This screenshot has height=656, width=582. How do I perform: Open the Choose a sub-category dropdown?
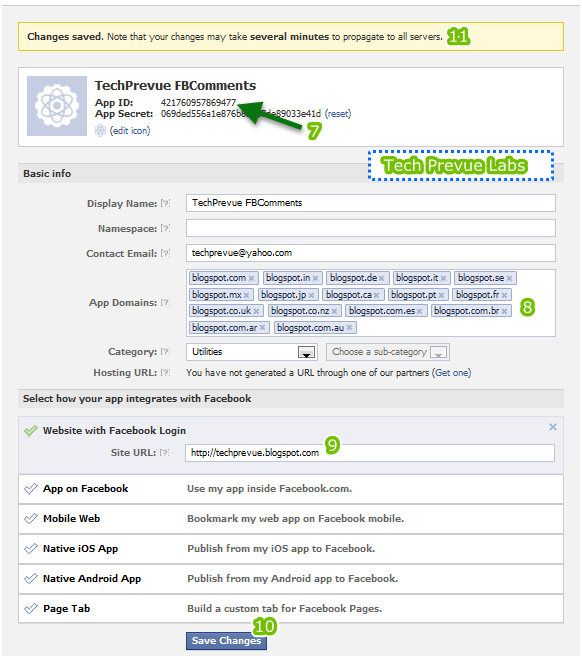[388, 352]
